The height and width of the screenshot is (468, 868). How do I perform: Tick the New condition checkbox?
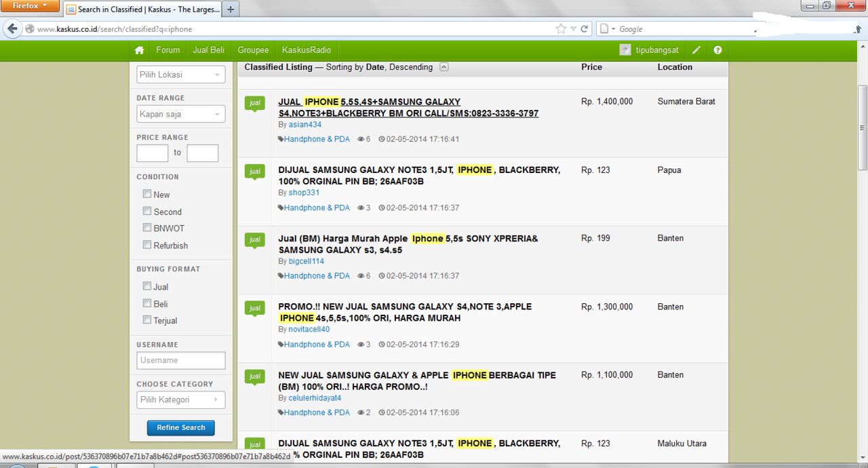click(x=147, y=194)
